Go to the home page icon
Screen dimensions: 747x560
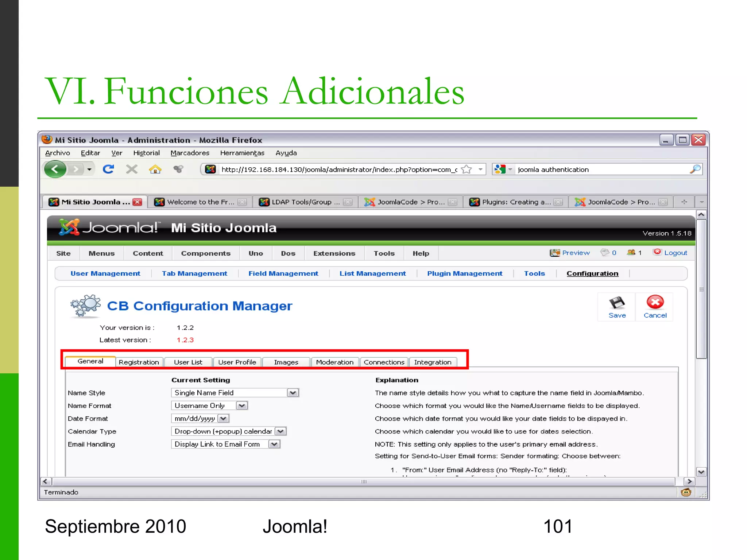(x=155, y=169)
